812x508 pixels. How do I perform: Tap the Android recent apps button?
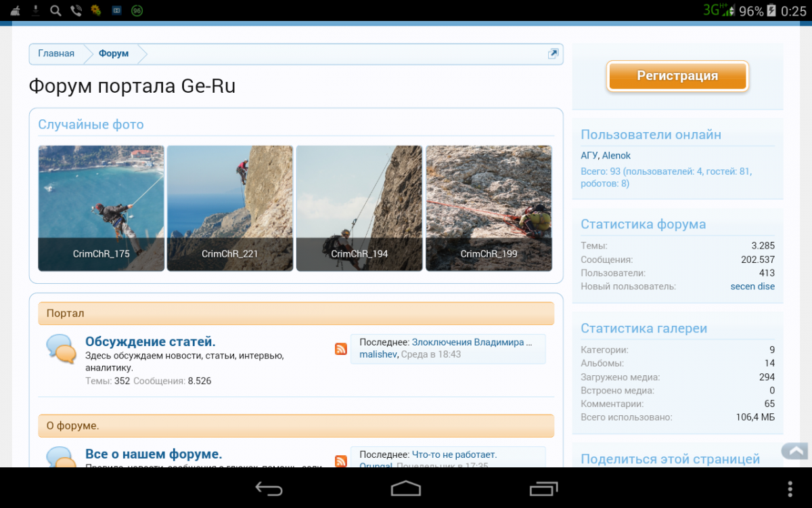click(x=543, y=488)
